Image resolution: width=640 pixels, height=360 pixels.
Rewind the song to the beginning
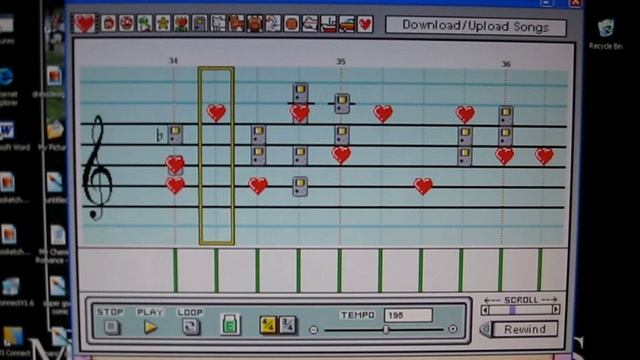[525, 329]
